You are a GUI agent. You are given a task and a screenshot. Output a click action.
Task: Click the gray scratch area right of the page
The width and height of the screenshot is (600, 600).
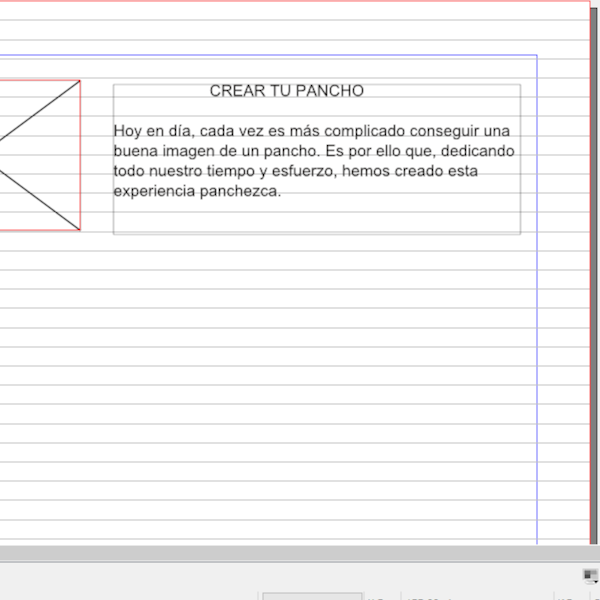click(594, 300)
